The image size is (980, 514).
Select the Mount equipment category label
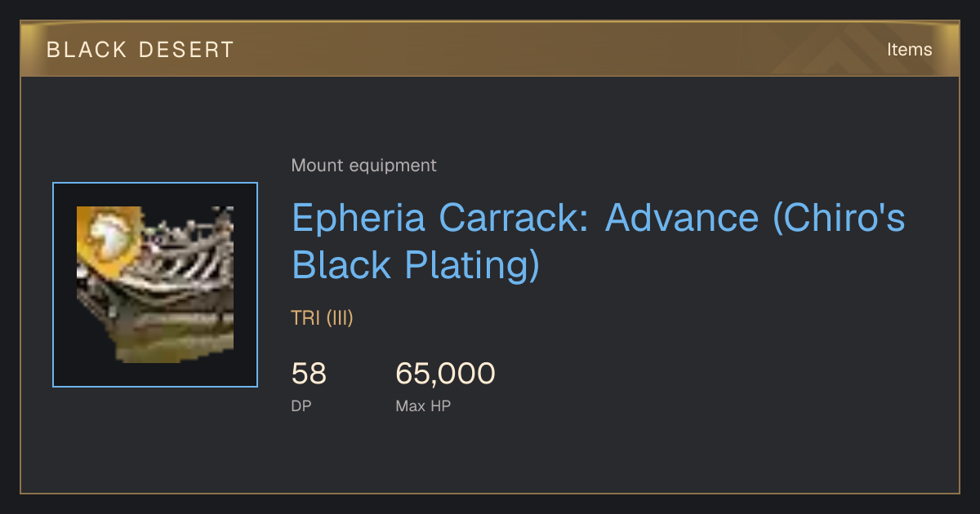[x=363, y=166]
